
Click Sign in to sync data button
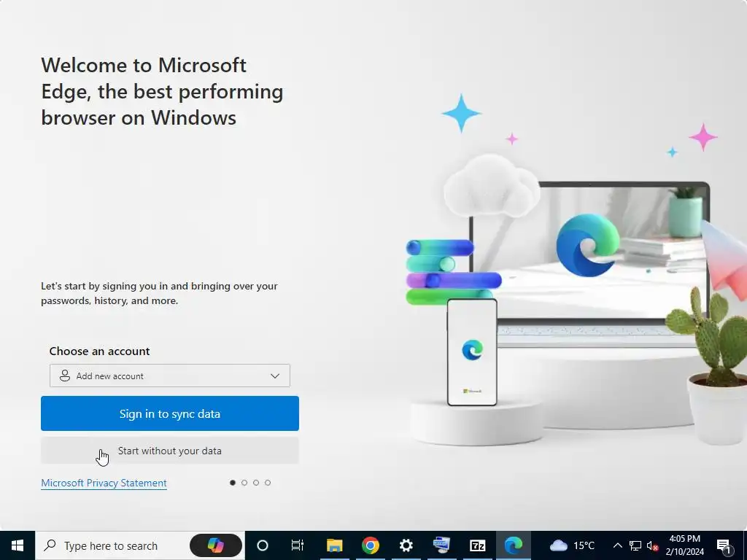[169, 413]
